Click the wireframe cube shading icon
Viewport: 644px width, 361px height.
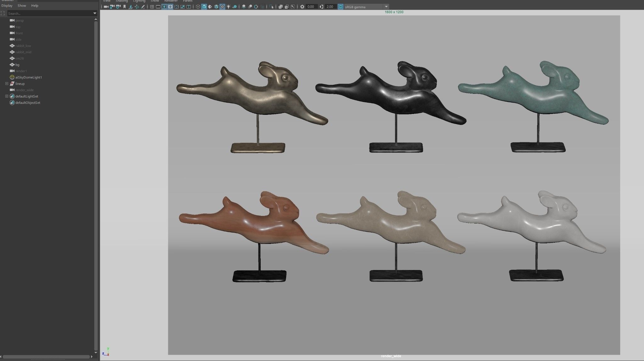(x=198, y=7)
